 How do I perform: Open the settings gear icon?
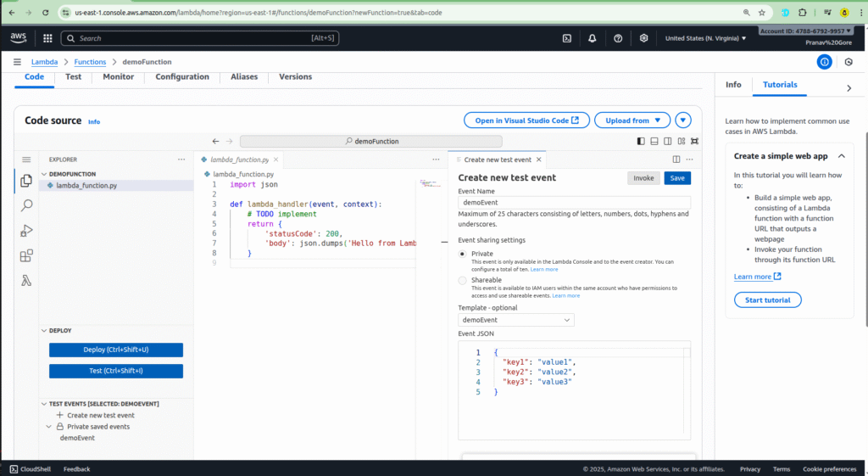643,38
